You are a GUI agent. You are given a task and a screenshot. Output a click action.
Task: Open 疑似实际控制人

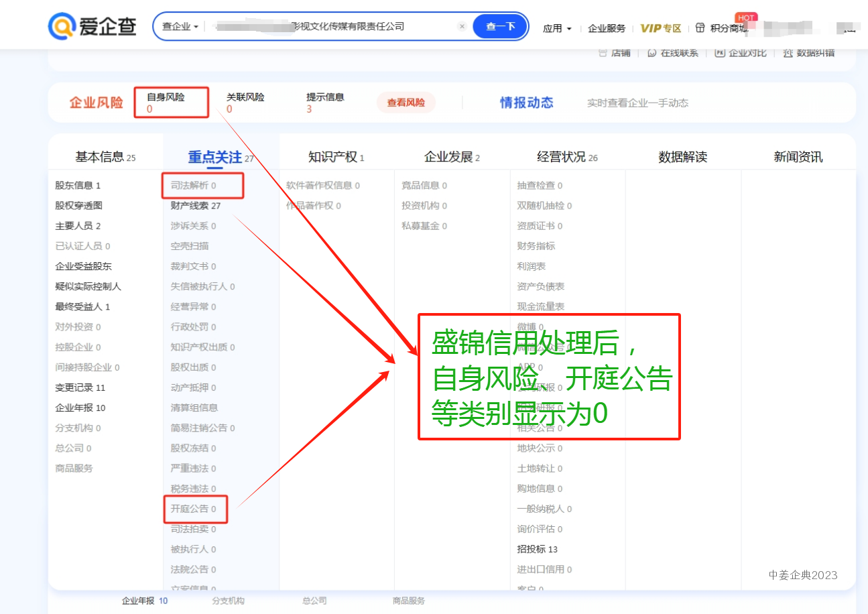[x=88, y=286]
